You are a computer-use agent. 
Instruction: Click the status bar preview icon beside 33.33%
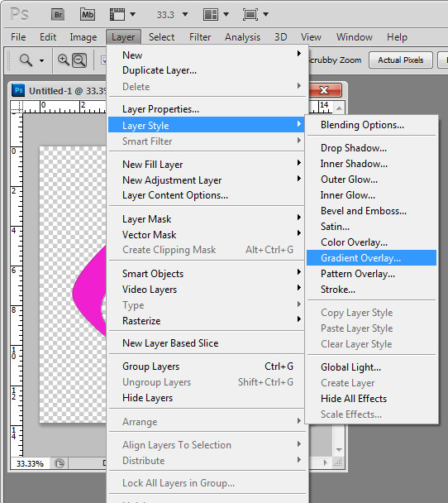click(x=60, y=463)
